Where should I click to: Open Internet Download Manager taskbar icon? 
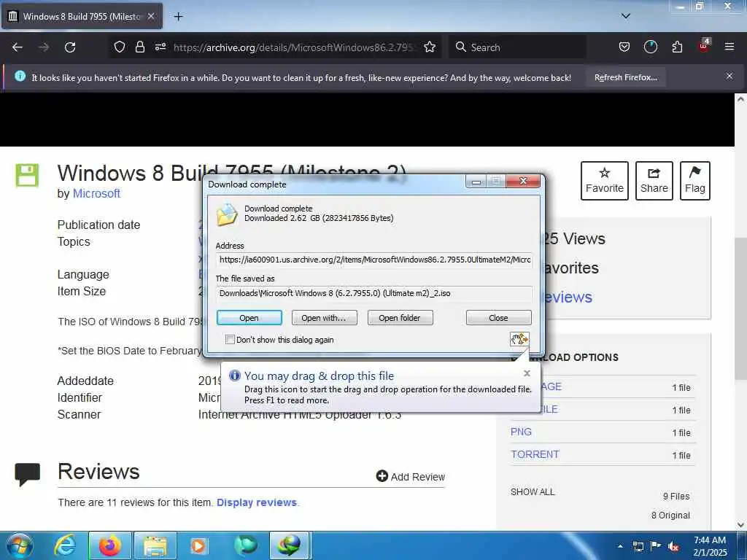click(290, 545)
